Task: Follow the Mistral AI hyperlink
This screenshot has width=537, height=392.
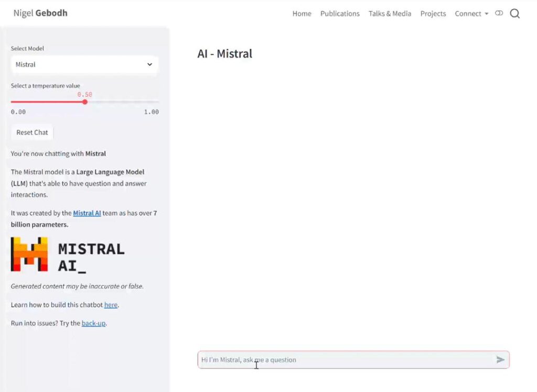Action: (x=87, y=213)
